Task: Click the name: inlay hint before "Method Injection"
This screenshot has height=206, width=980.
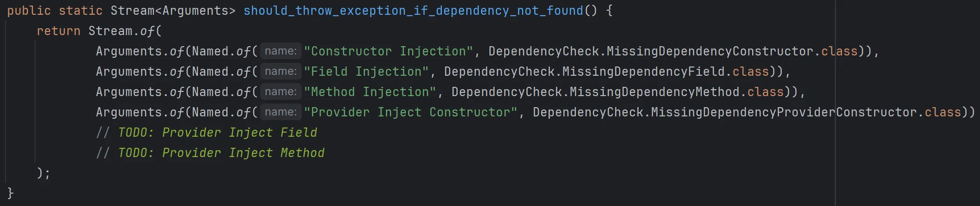Action: (x=280, y=92)
